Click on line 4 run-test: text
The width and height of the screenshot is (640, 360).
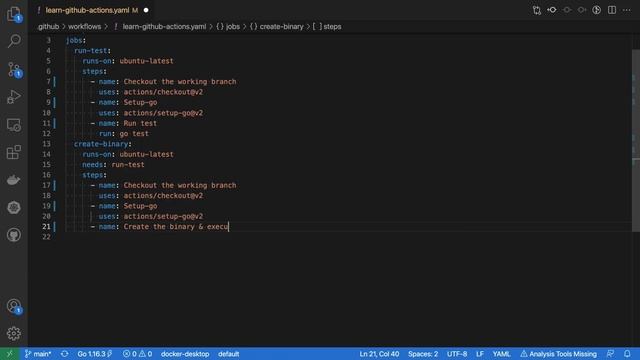coord(92,51)
